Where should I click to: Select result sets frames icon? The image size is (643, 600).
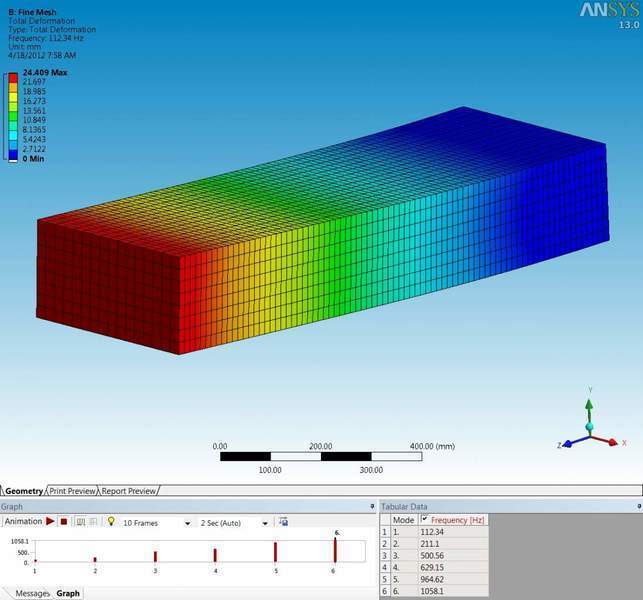tap(93, 522)
